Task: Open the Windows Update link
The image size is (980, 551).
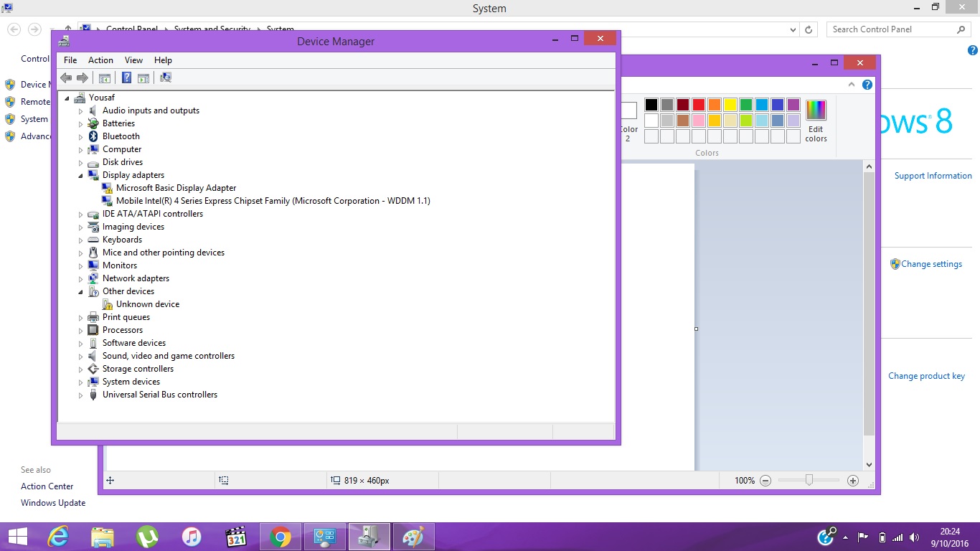Action: [53, 503]
